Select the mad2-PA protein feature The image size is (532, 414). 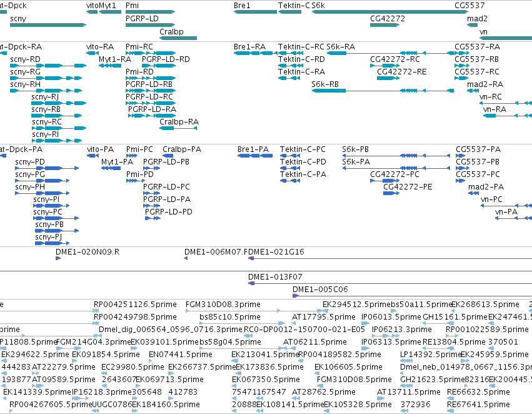(473, 193)
